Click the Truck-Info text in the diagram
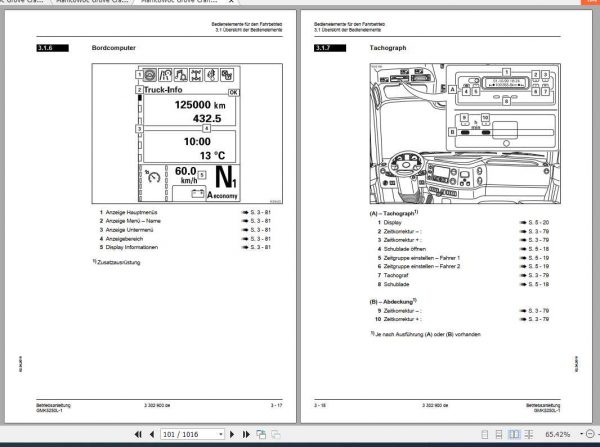 point(163,90)
